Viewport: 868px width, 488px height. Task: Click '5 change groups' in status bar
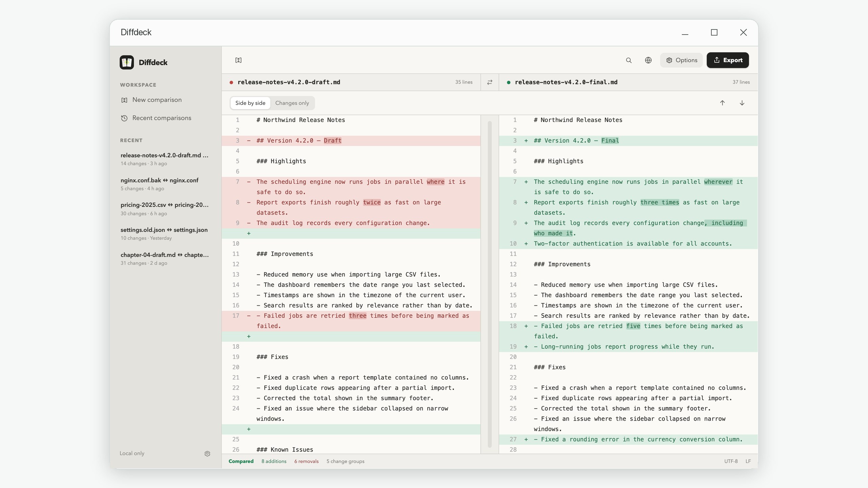point(345,461)
